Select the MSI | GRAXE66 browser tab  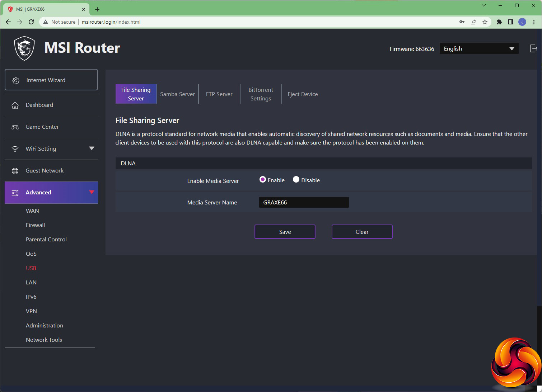coord(47,9)
